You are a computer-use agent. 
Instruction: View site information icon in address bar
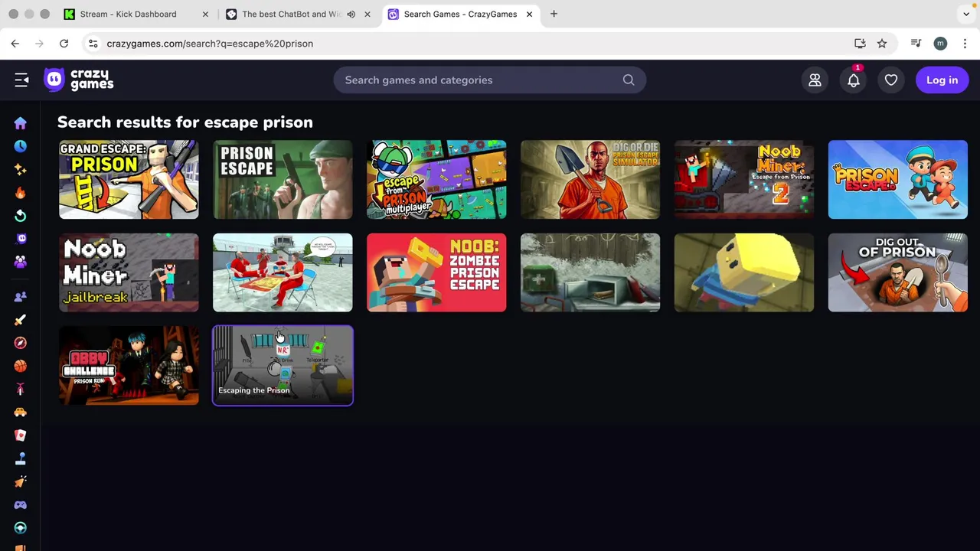click(93, 44)
